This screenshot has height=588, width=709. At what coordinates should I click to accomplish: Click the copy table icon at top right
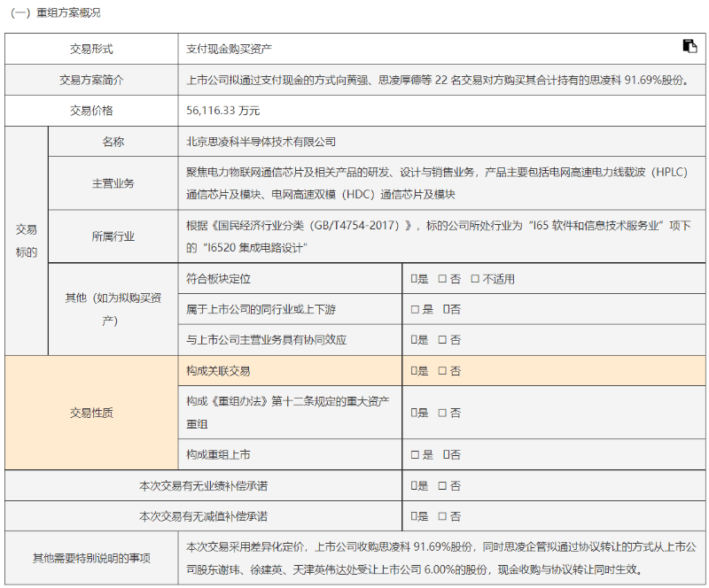click(690, 46)
